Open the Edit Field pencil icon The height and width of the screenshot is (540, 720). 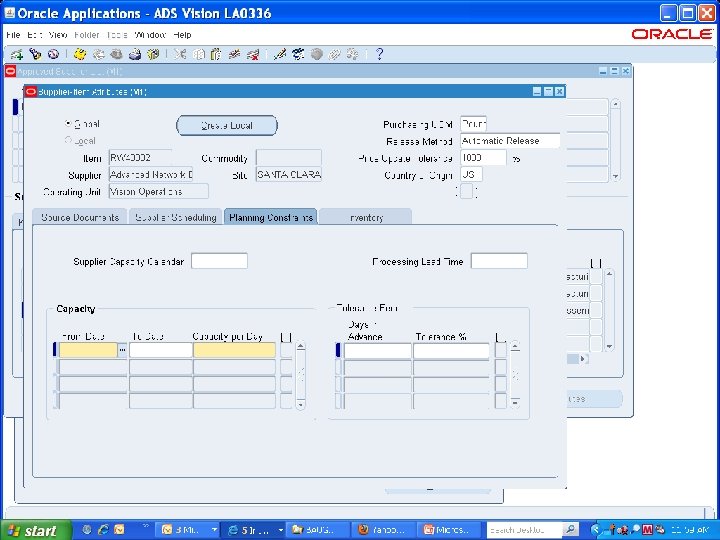click(x=280, y=54)
